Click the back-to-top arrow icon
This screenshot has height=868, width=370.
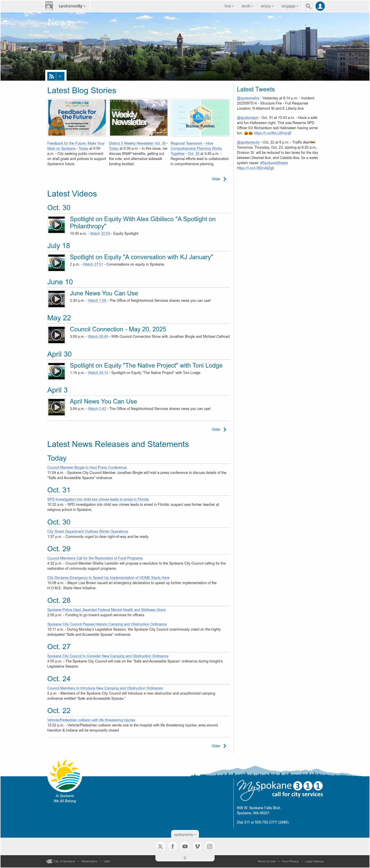185,858
